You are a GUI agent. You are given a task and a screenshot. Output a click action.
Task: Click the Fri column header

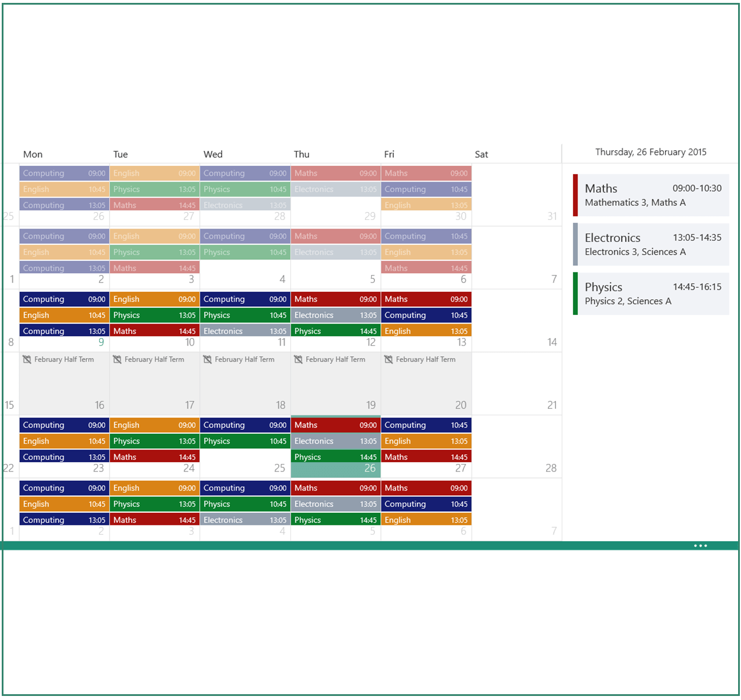[389, 154]
